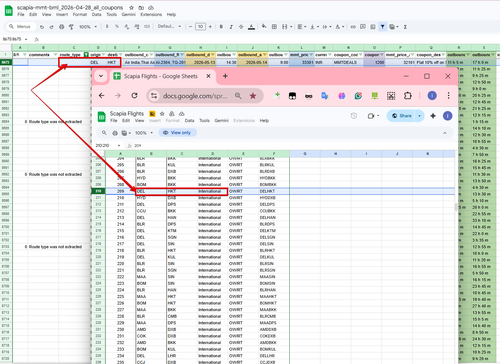Open Chrome three-dot menu

click(448, 96)
